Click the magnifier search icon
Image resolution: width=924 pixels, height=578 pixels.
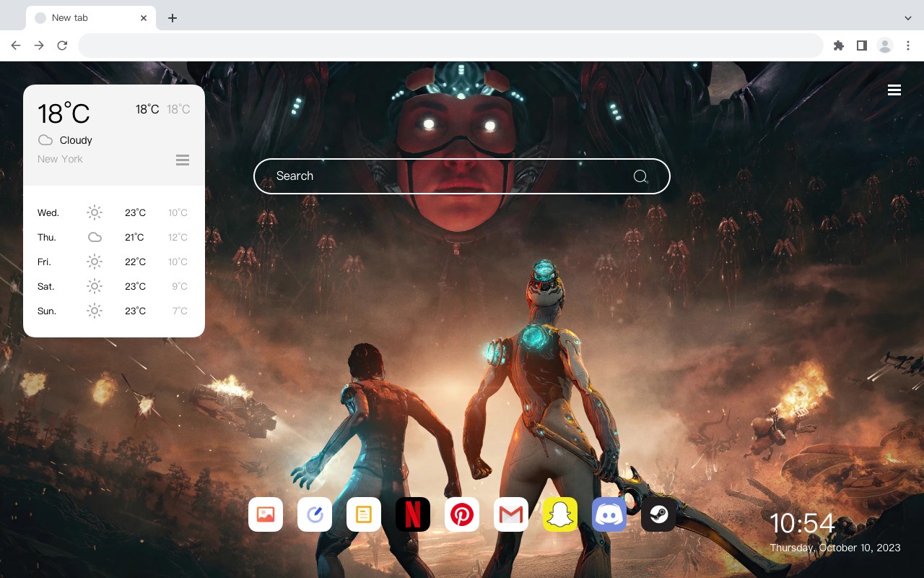640,176
